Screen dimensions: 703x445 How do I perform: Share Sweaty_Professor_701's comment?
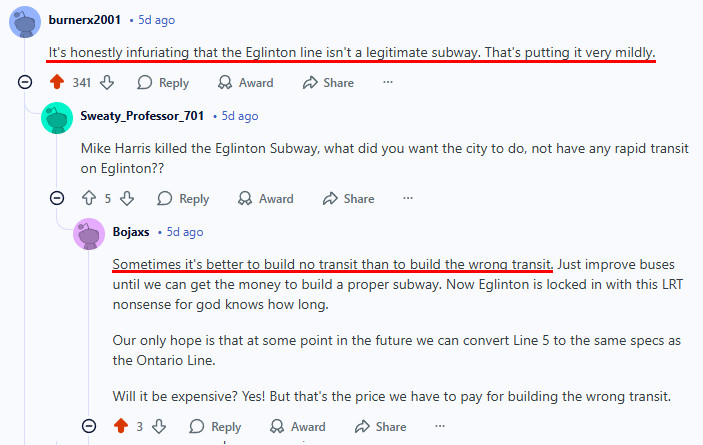coord(349,199)
